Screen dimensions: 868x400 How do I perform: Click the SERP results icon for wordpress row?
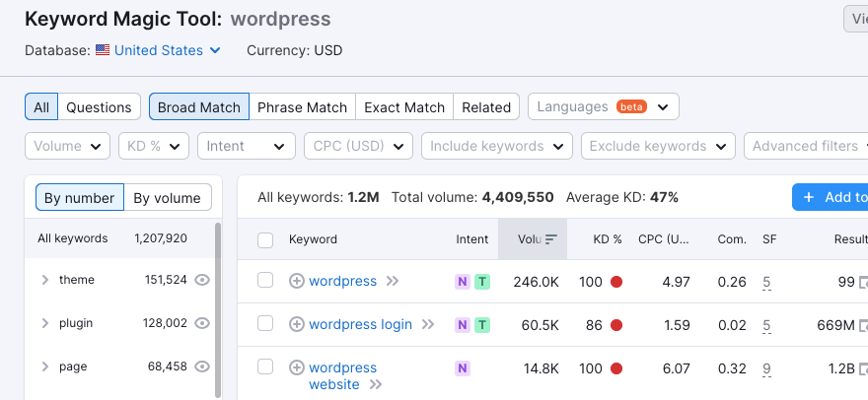(x=864, y=282)
